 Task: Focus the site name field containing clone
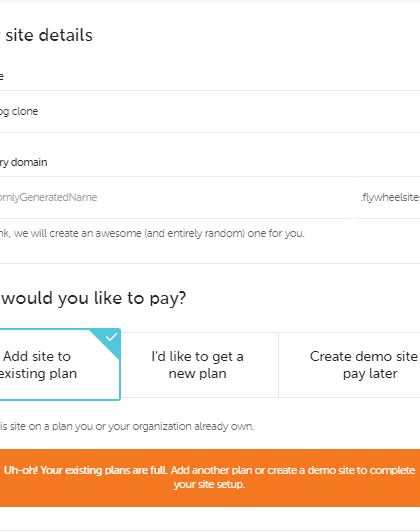coord(210,111)
